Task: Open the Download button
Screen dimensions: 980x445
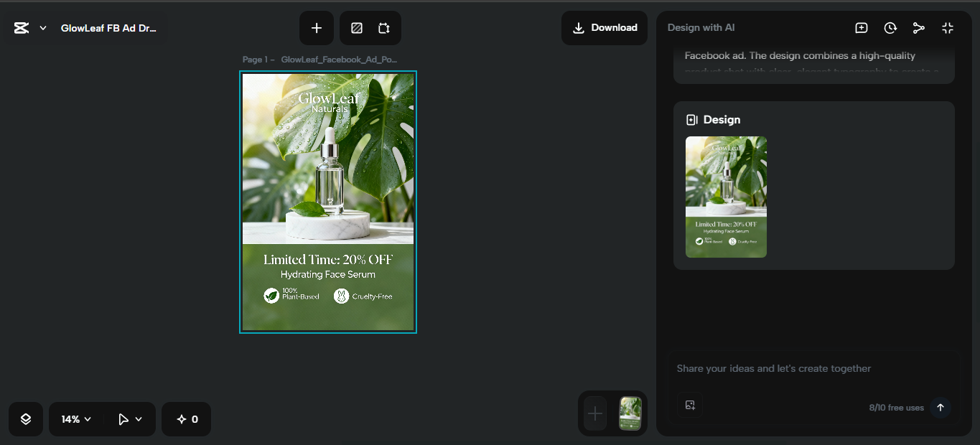Action: [604, 27]
